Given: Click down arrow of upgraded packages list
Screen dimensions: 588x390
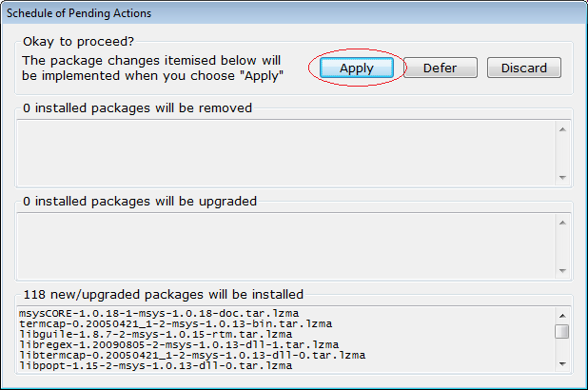Looking at the screenshot, I should point(562,271).
